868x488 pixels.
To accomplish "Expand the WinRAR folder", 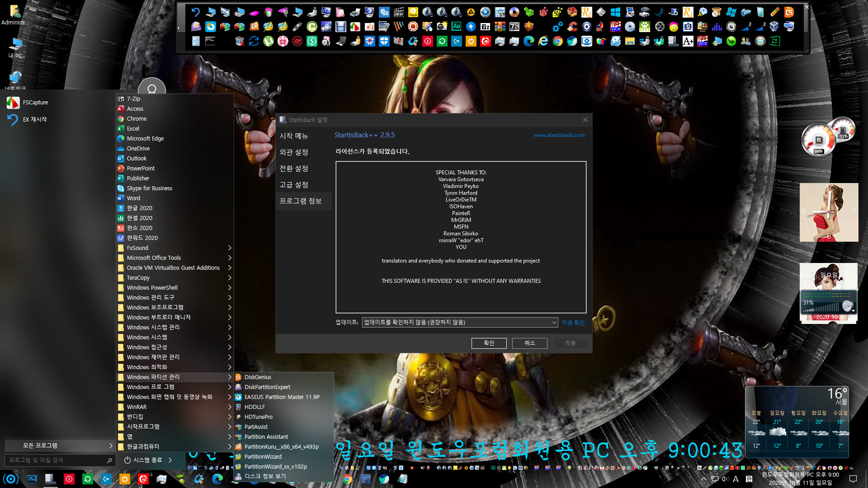I will [175, 407].
